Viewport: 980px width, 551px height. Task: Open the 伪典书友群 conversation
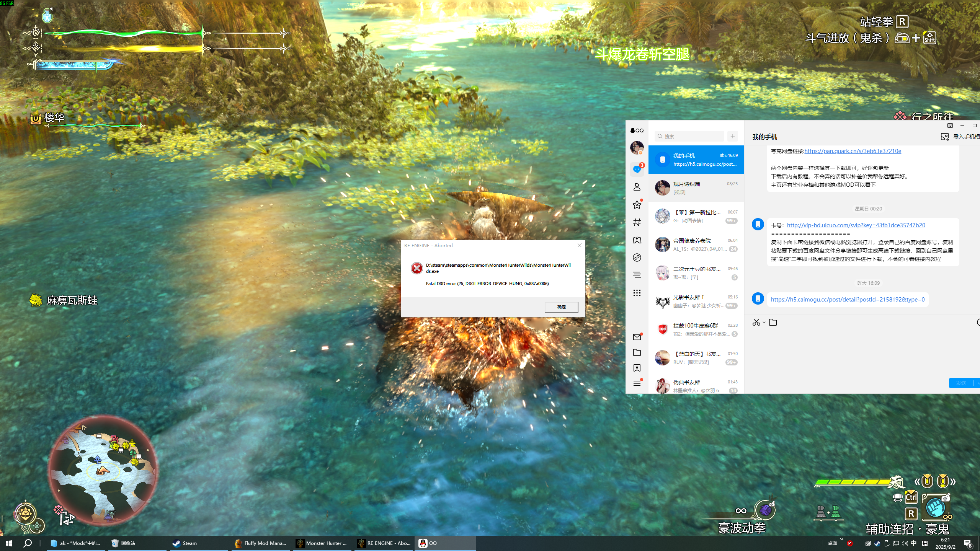coord(696,383)
